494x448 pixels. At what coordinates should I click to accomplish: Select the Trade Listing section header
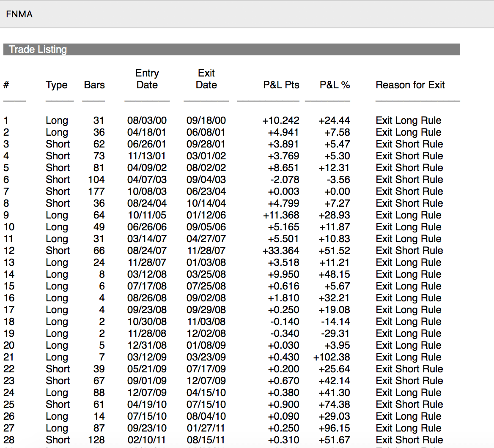pyautogui.click(x=38, y=49)
